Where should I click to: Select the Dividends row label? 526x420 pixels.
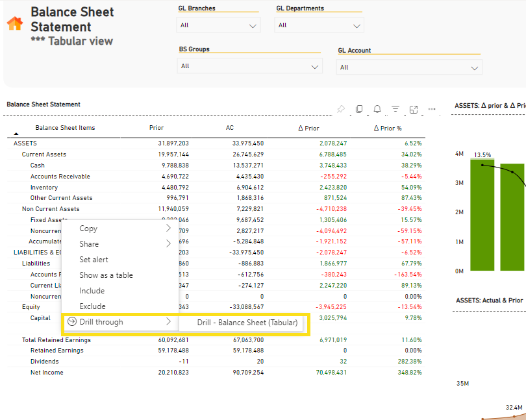[x=45, y=362]
